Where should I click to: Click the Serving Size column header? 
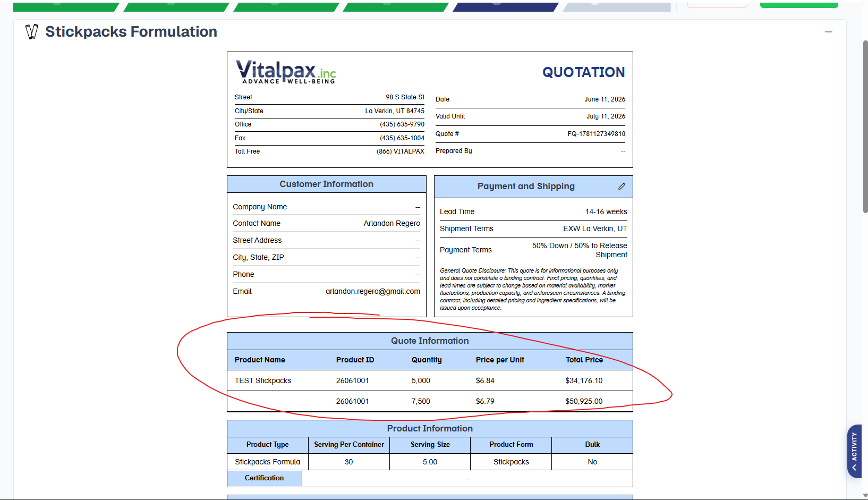(430, 445)
